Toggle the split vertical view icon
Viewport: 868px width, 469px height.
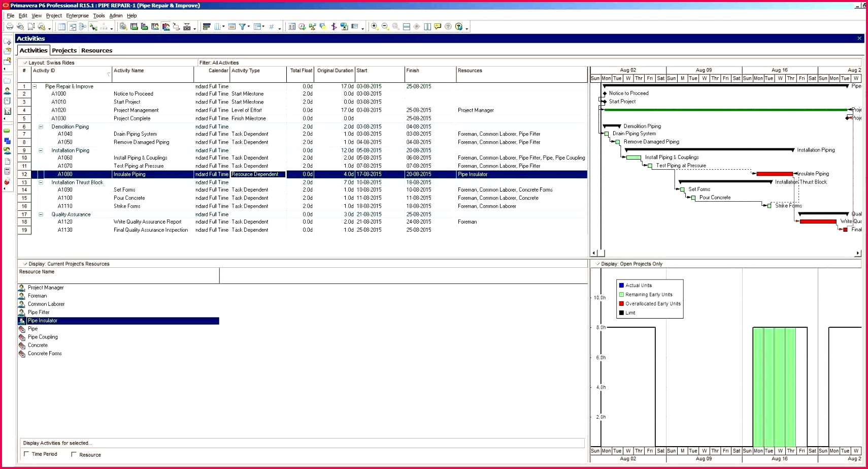(x=428, y=26)
